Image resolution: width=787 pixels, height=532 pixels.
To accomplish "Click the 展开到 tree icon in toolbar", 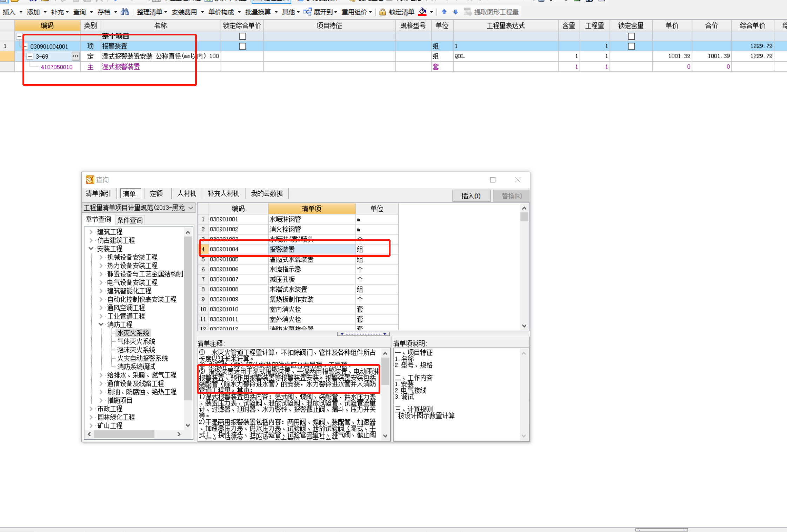I will coord(307,12).
